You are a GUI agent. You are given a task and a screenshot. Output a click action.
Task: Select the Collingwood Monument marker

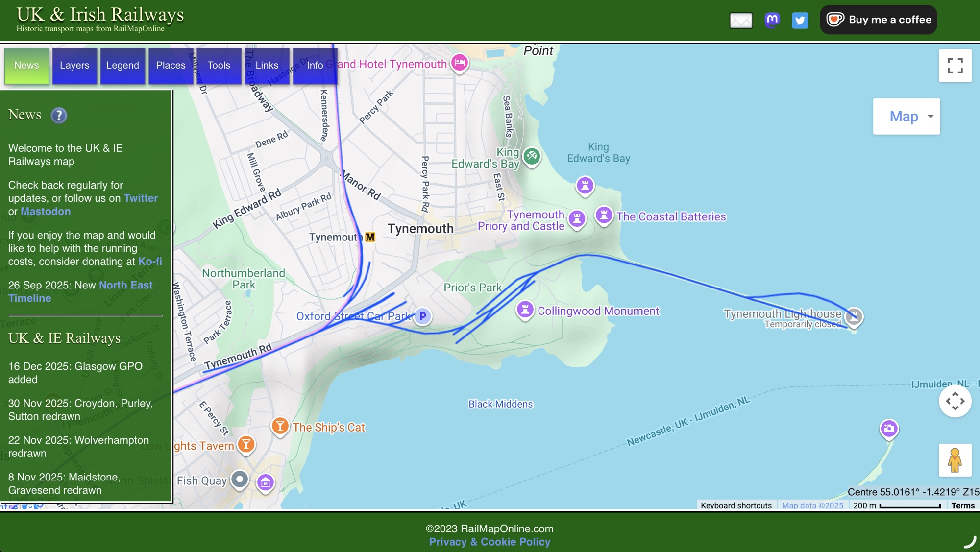(x=525, y=310)
